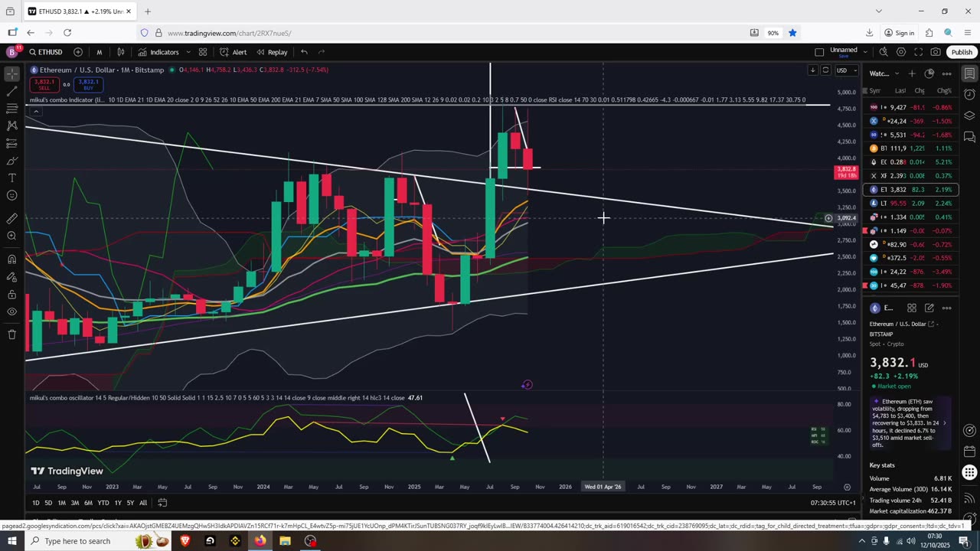Select the trend line drawing tool
980x551 pixels.
click(12, 92)
